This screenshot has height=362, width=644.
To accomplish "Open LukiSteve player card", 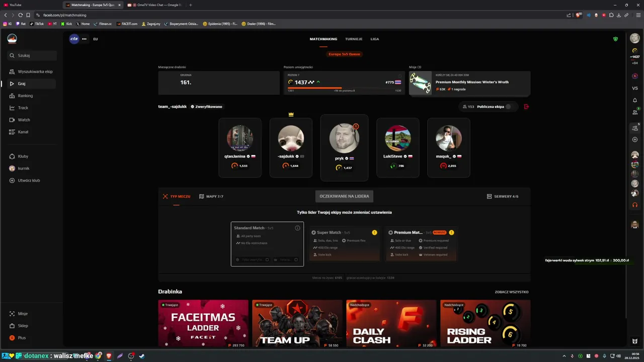I will (x=397, y=147).
